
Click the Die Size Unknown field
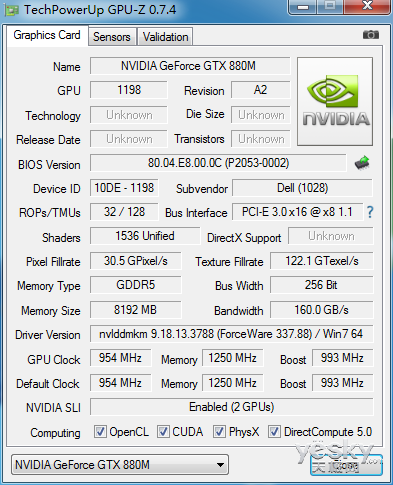[261, 115]
